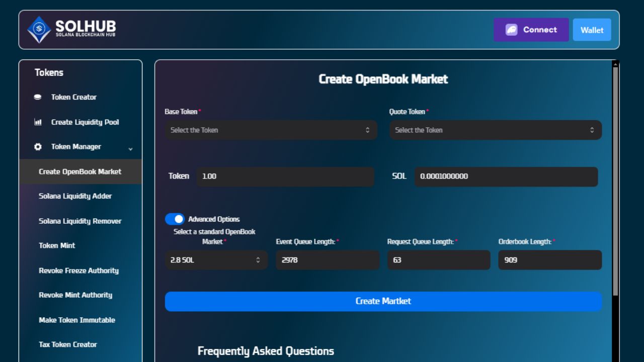This screenshot has height=362, width=644.
Task: Select Create OpenBook Market in the sidebar
Action: 80,171
